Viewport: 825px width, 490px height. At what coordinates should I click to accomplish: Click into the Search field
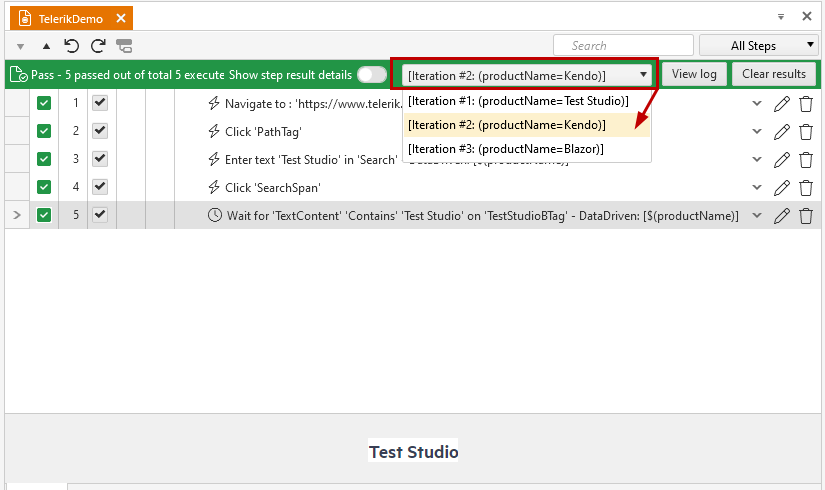[x=623, y=45]
